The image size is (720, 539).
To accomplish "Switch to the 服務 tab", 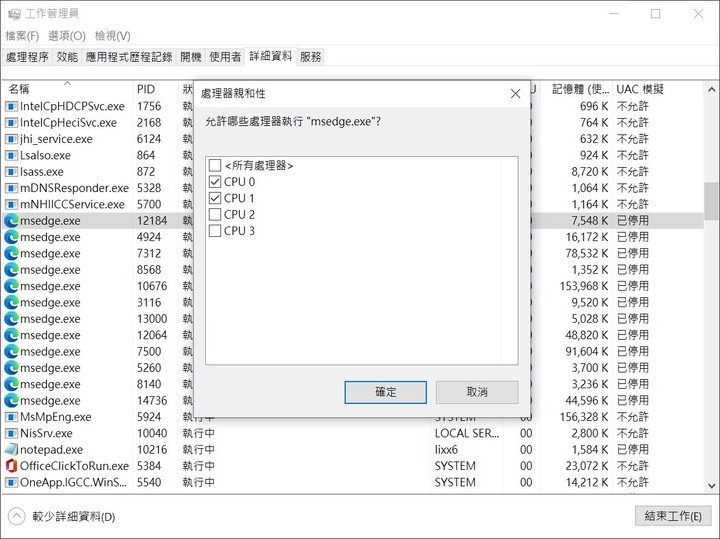I will [x=310, y=57].
